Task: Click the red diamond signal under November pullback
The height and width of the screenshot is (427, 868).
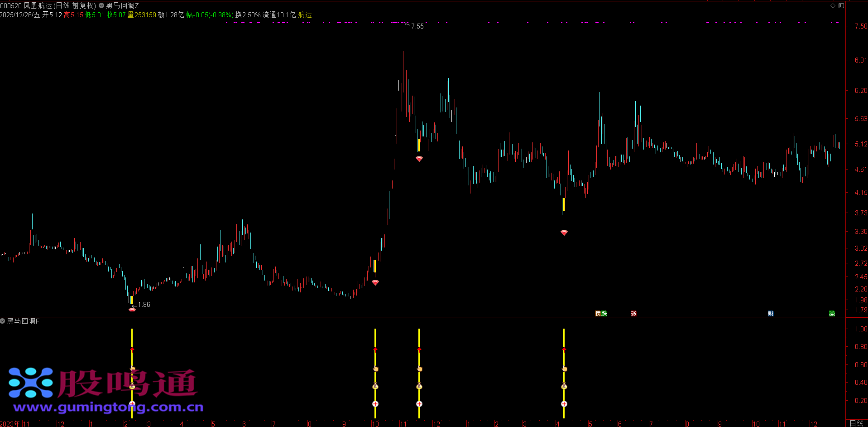Action: (x=419, y=159)
